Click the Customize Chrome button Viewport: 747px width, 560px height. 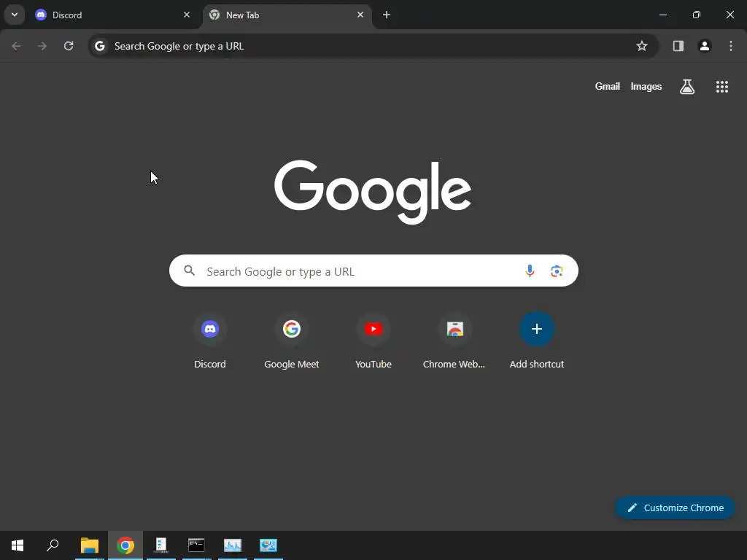click(x=675, y=507)
